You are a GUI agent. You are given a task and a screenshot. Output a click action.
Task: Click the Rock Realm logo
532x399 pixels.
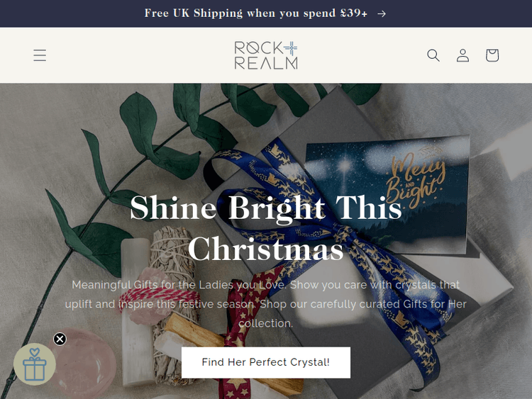[266, 55]
